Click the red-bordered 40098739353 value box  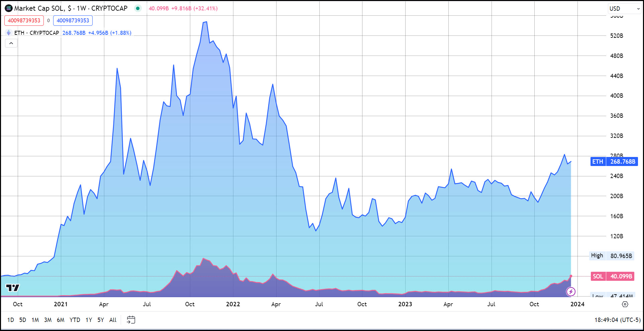[24, 20]
